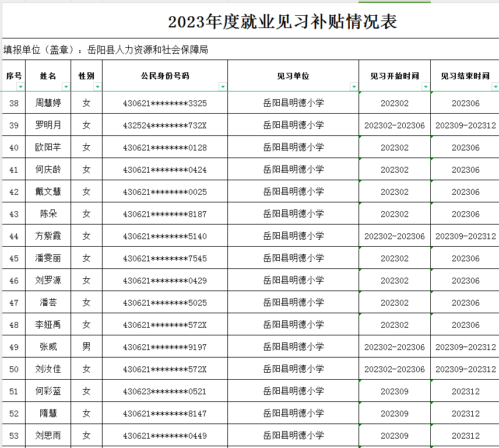Screen dimensions: 499x448
Task: Open the 姓名 column filter dropdown
Action: pyautogui.click(x=66, y=87)
